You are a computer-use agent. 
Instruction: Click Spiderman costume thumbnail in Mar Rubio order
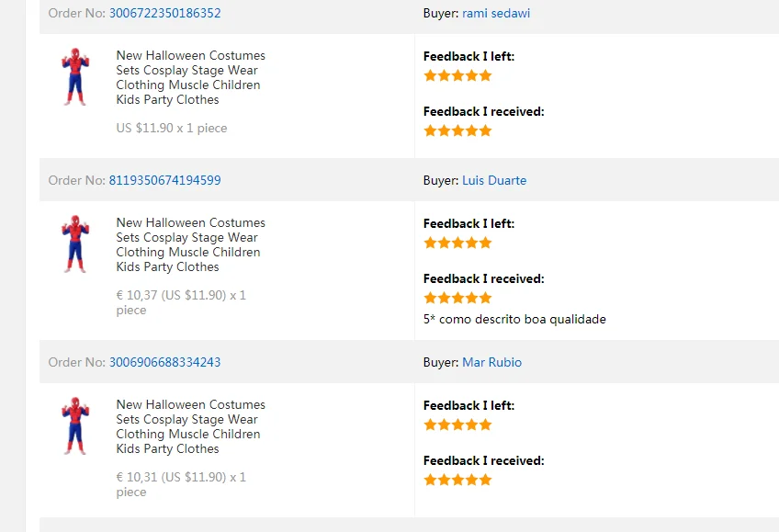click(75, 425)
